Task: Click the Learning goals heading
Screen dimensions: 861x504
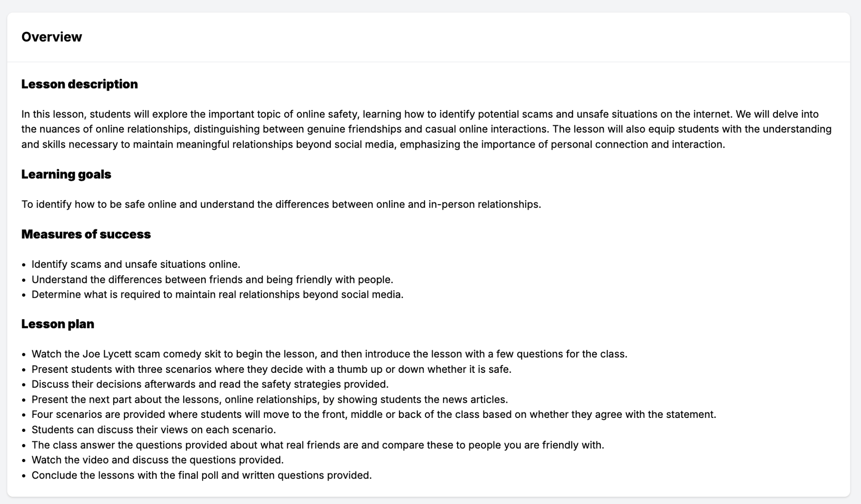Action: (66, 174)
